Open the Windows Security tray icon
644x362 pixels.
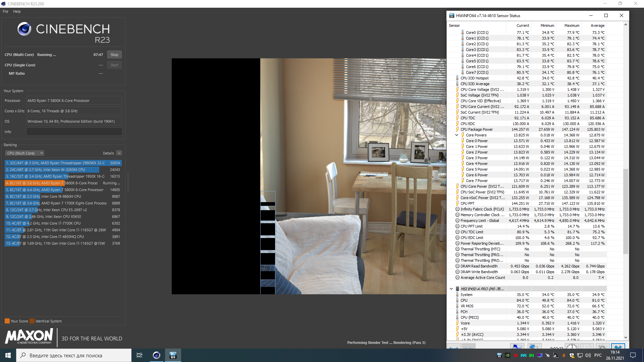(572, 355)
